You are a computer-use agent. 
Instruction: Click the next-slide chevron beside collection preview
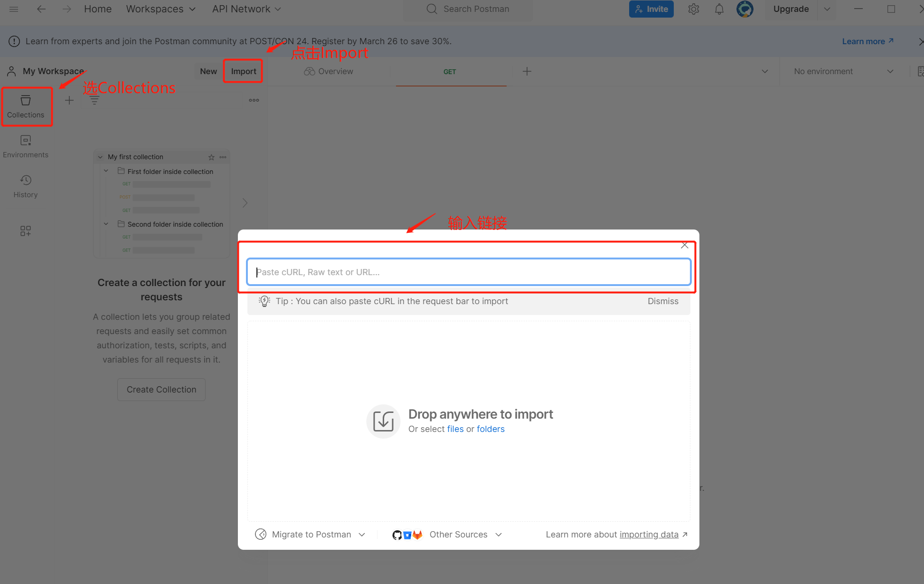tap(245, 203)
